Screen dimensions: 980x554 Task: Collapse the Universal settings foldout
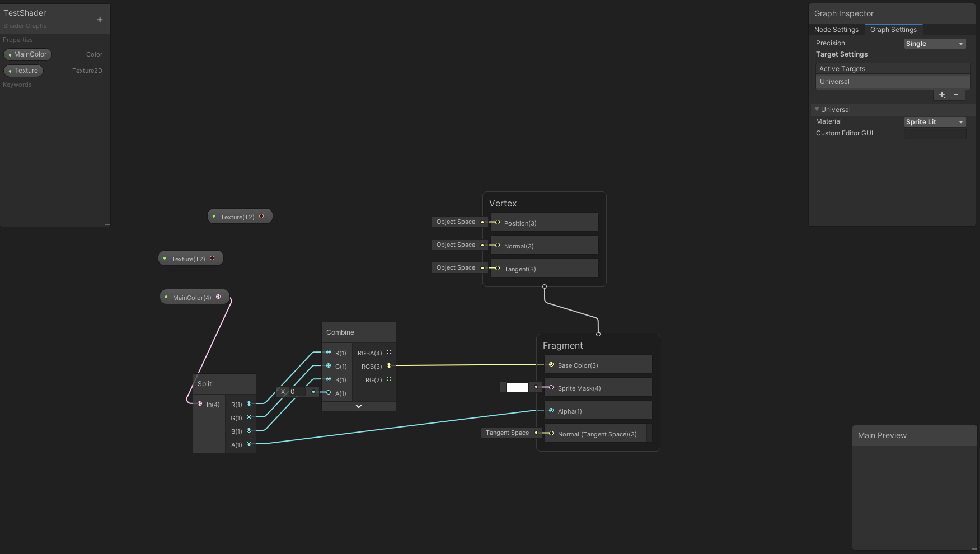tap(817, 109)
